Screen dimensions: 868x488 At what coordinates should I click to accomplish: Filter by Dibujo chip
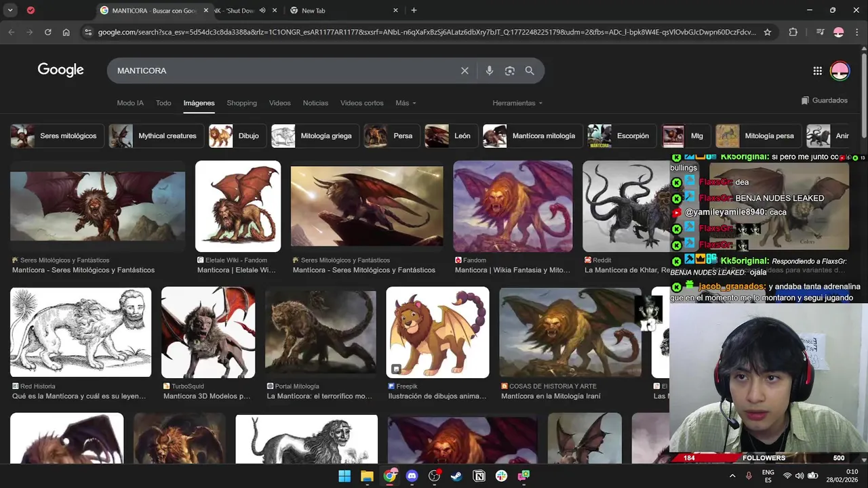coord(237,136)
